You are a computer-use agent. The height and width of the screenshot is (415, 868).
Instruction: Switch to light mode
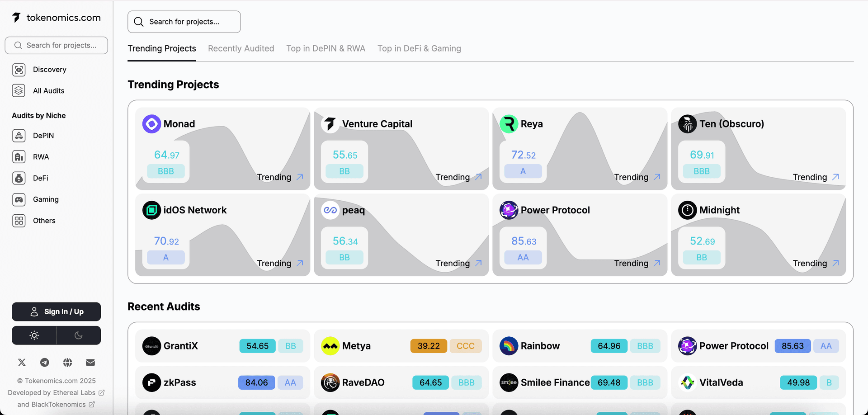(34, 335)
